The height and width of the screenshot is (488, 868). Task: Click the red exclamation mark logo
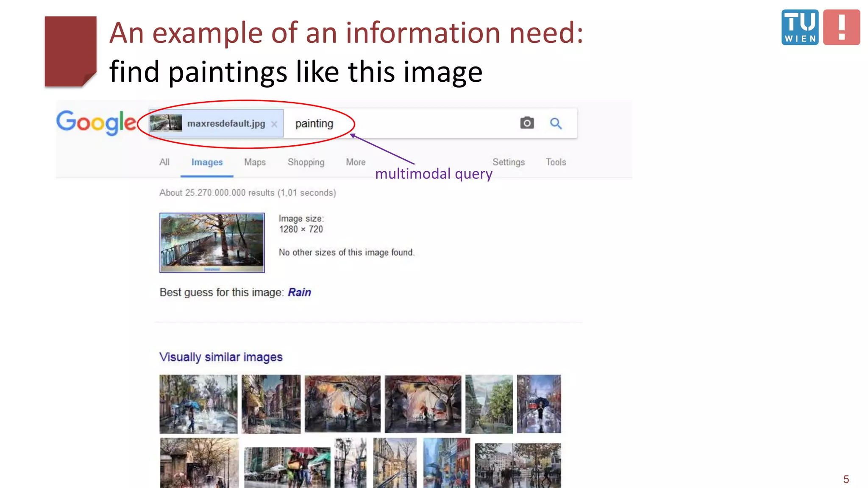(841, 27)
